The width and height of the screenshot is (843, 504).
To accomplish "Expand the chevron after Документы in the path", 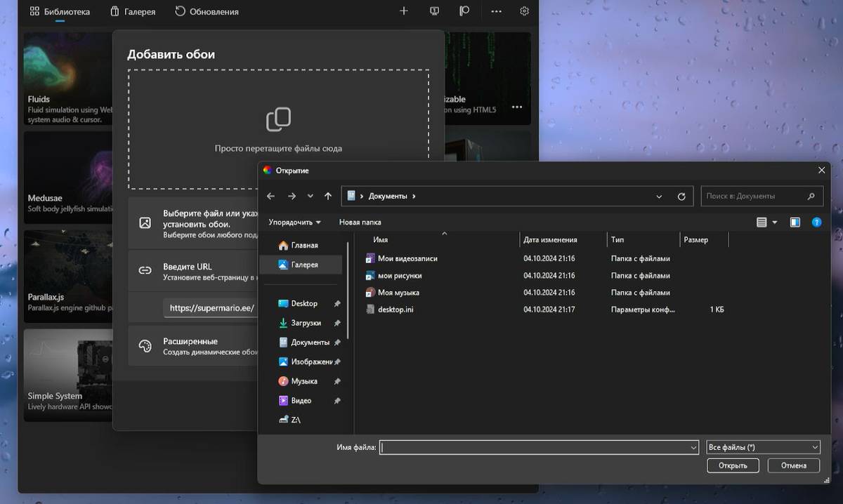I will [414, 197].
